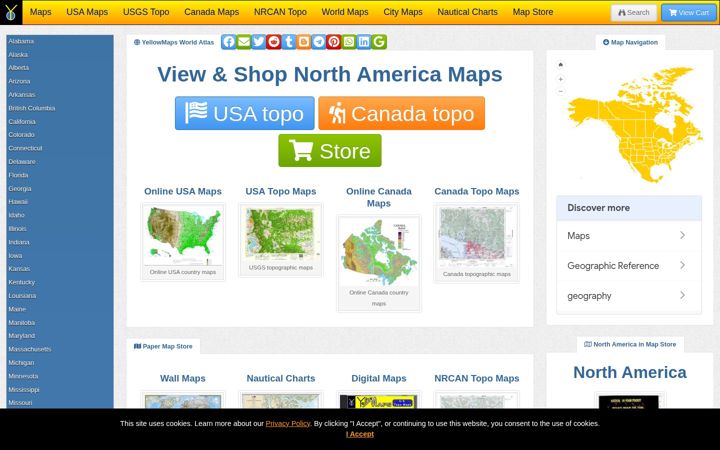The width and height of the screenshot is (720, 450).
Task: Share page on LinkedIn
Action: [364, 42]
